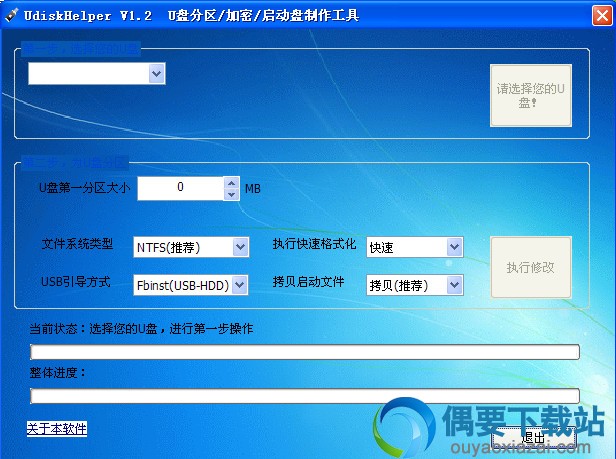Viewport: 616px width, 459px height.
Task: Close the UdiskHelper window
Action: [602, 16]
